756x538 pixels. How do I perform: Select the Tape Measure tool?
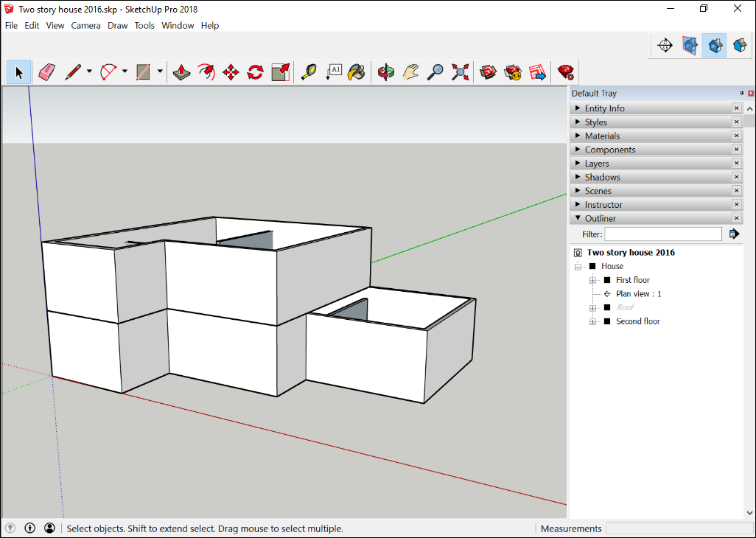click(x=309, y=72)
